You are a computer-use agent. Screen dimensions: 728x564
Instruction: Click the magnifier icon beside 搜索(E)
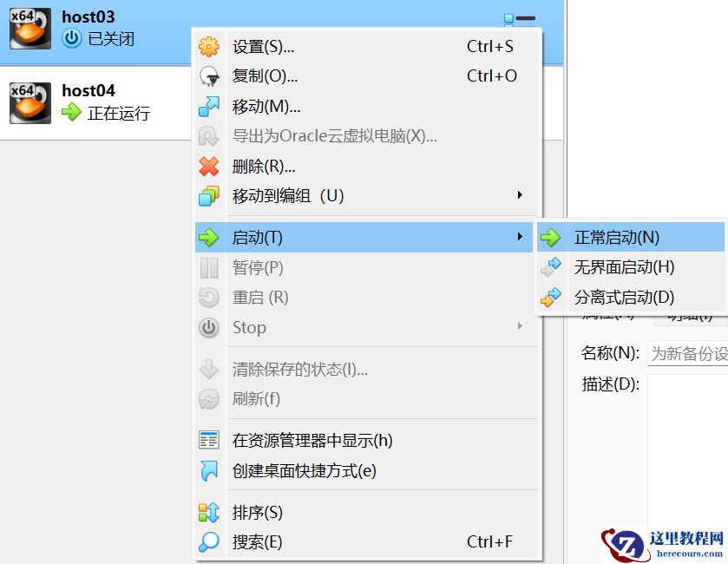[208, 541]
